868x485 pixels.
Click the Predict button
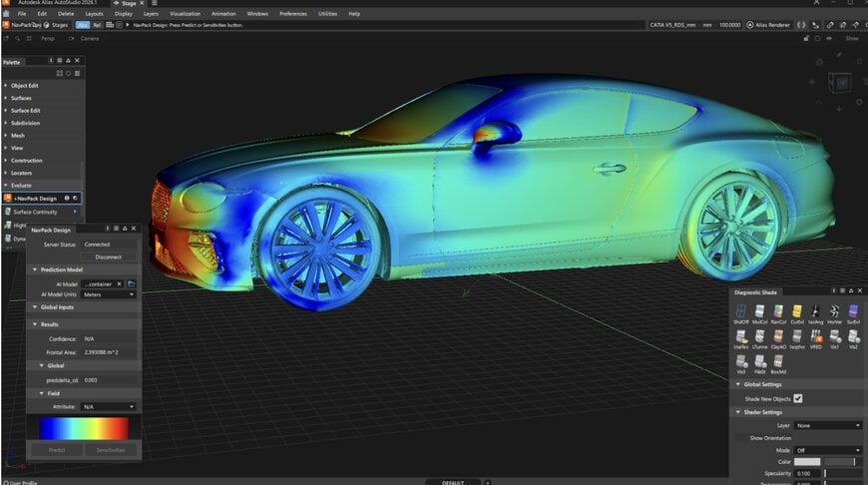coord(57,450)
